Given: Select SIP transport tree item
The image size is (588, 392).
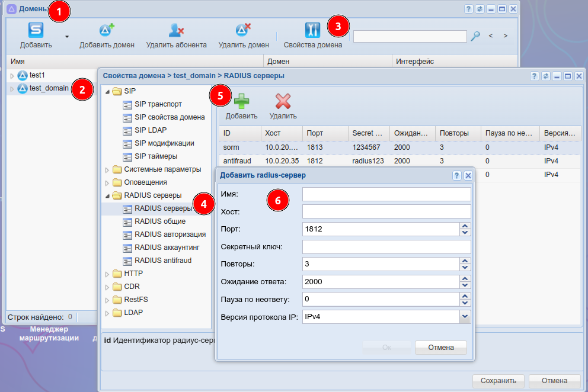Looking at the screenshot, I should pyautogui.click(x=158, y=104).
